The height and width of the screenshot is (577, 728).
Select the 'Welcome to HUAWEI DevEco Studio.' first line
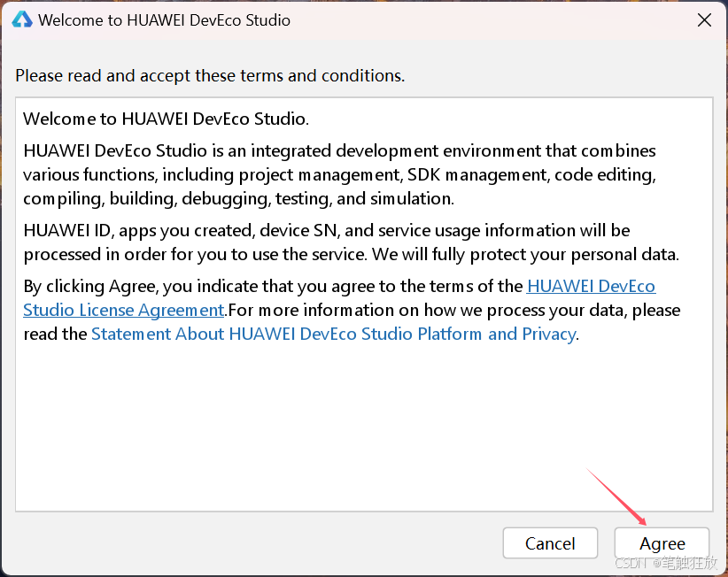(x=166, y=119)
